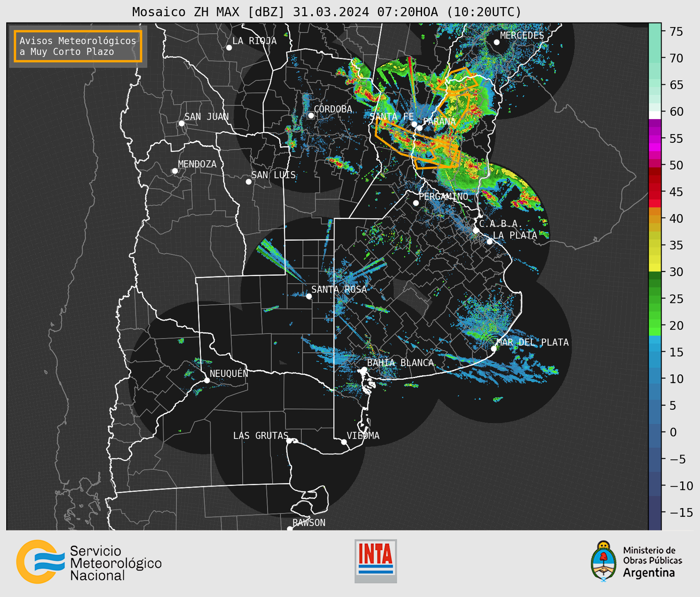Click the MENDOZA city marker dot
This screenshot has width=700, height=597.
click(175, 171)
